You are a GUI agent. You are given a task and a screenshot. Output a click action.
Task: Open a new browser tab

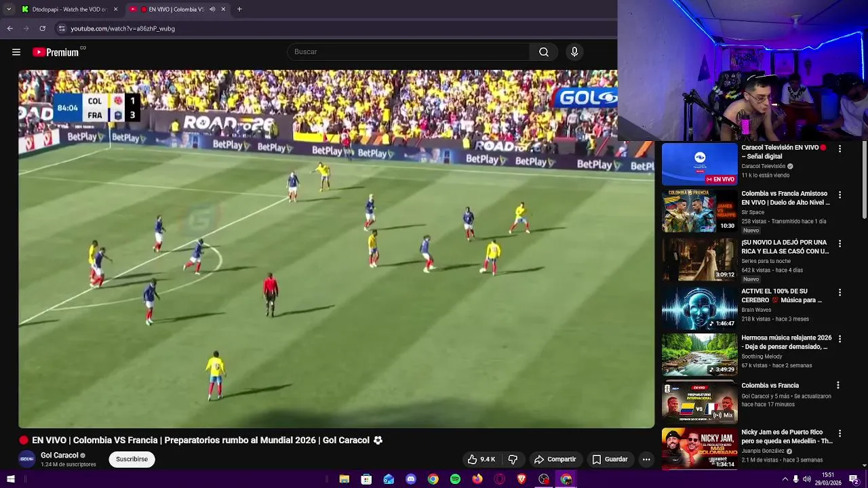[239, 9]
